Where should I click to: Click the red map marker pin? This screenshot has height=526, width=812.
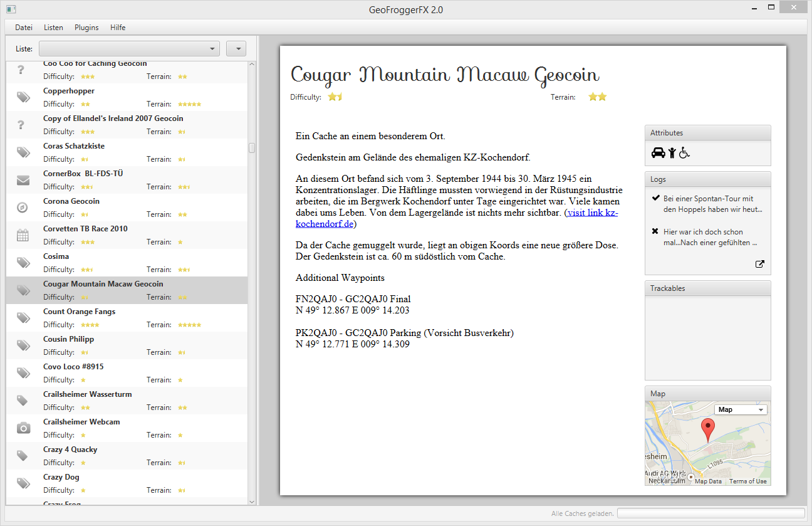click(708, 430)
